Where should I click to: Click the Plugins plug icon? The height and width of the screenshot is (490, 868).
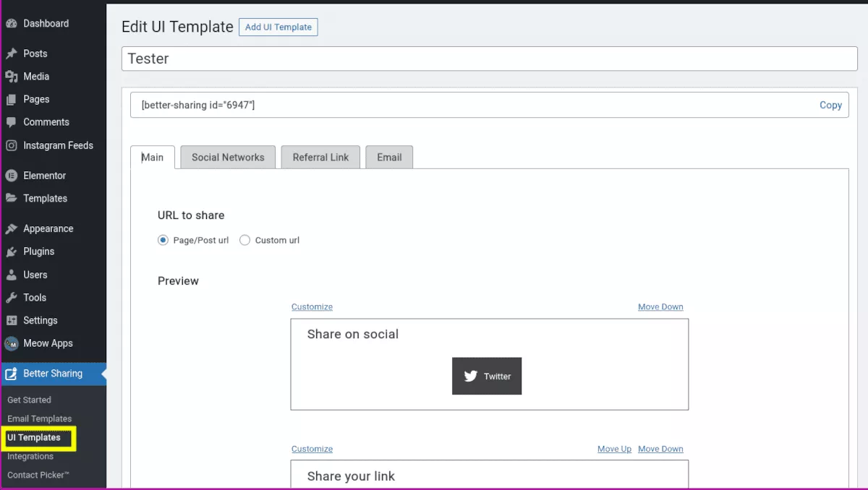[11, 252]
